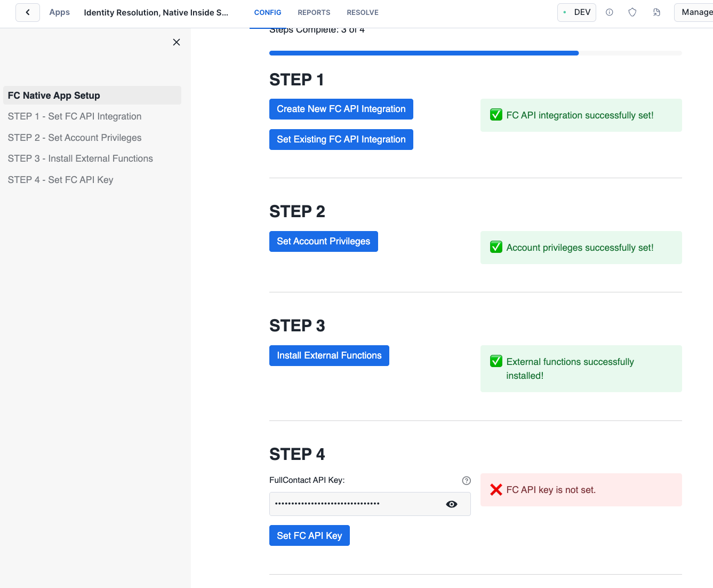Click the back arrow navigation icon

tap(27, 12)
